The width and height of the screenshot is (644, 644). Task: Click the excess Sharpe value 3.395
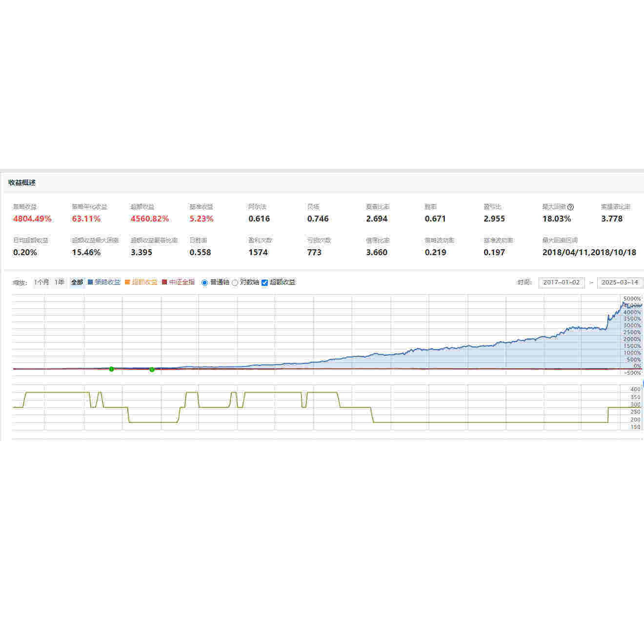141,253
